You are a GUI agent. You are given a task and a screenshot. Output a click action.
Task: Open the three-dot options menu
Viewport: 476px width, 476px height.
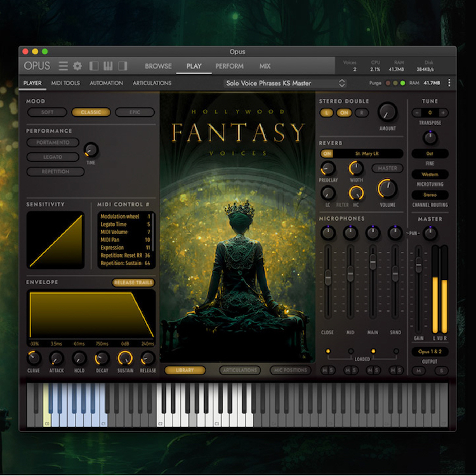coord(449,83)
